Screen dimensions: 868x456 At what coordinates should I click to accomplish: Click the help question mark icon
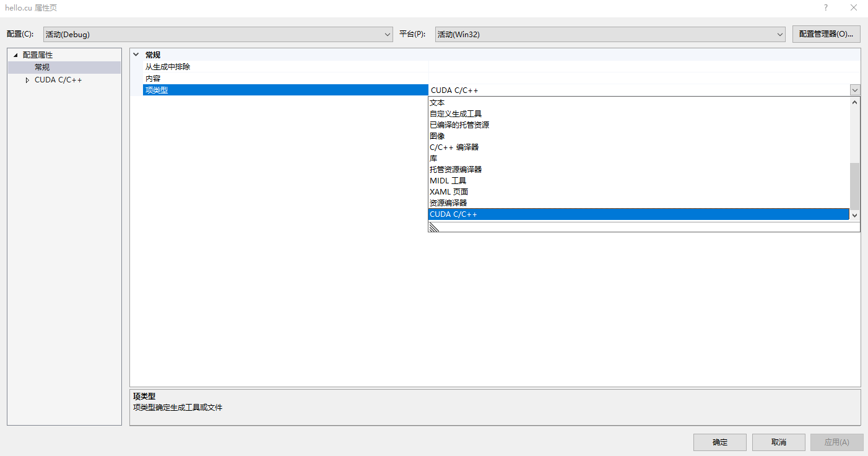pos(825,7)
